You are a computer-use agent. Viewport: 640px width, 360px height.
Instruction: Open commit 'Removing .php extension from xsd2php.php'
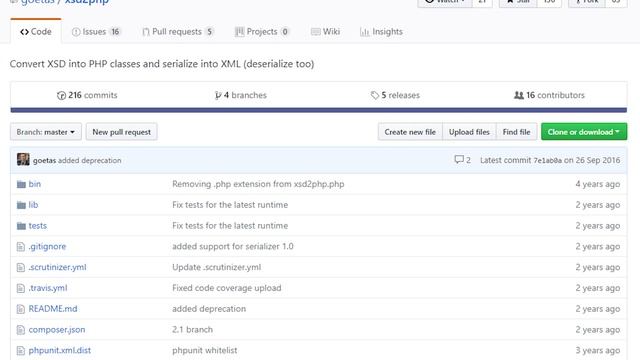pos(258,184)
